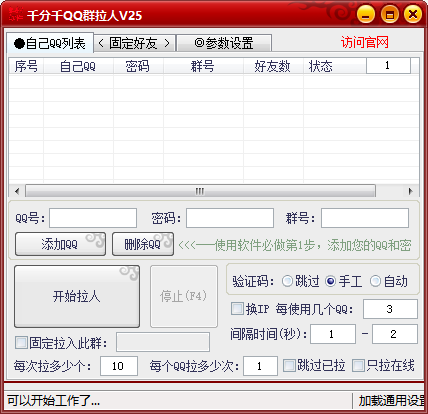Focus the maximum 间隔时间 field
The image size is (428, 414).
click(395, 334)
